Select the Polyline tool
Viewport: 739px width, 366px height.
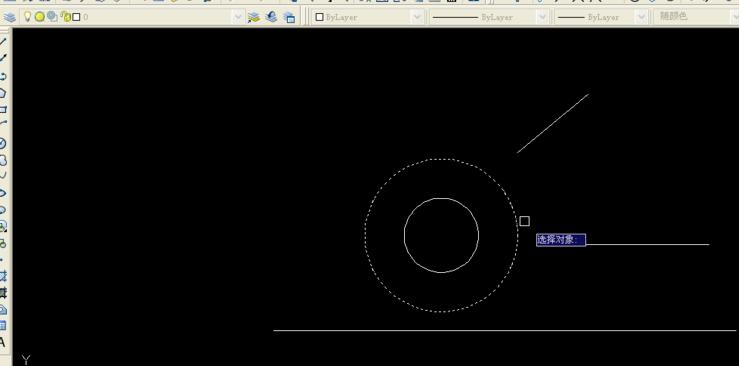point(3,76)
